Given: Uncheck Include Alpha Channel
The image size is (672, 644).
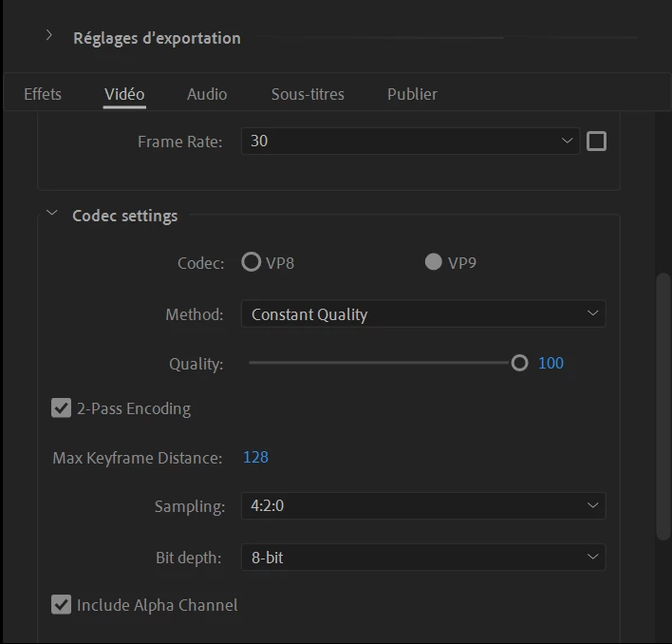Looking at the screenshot, I should point(62,605).
